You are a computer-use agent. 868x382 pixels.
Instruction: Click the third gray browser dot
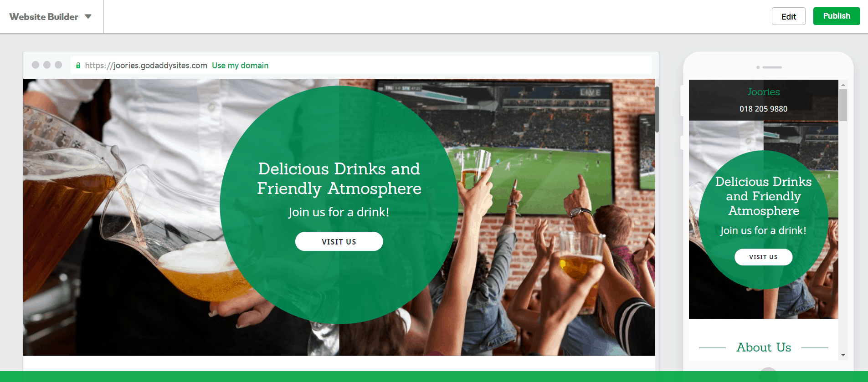point(58,65)
